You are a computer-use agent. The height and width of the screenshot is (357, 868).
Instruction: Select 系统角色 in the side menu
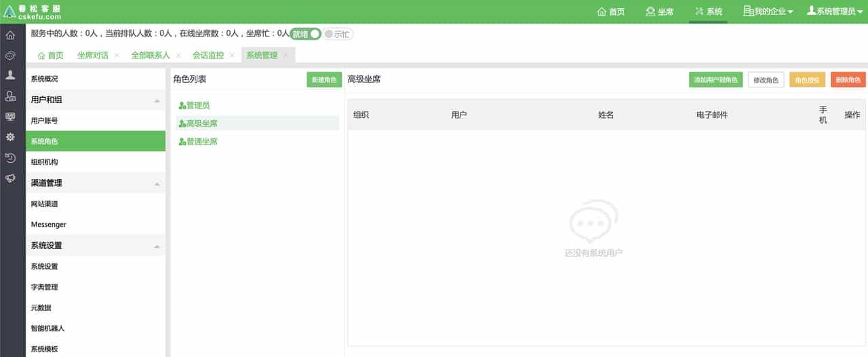(96, 141)
